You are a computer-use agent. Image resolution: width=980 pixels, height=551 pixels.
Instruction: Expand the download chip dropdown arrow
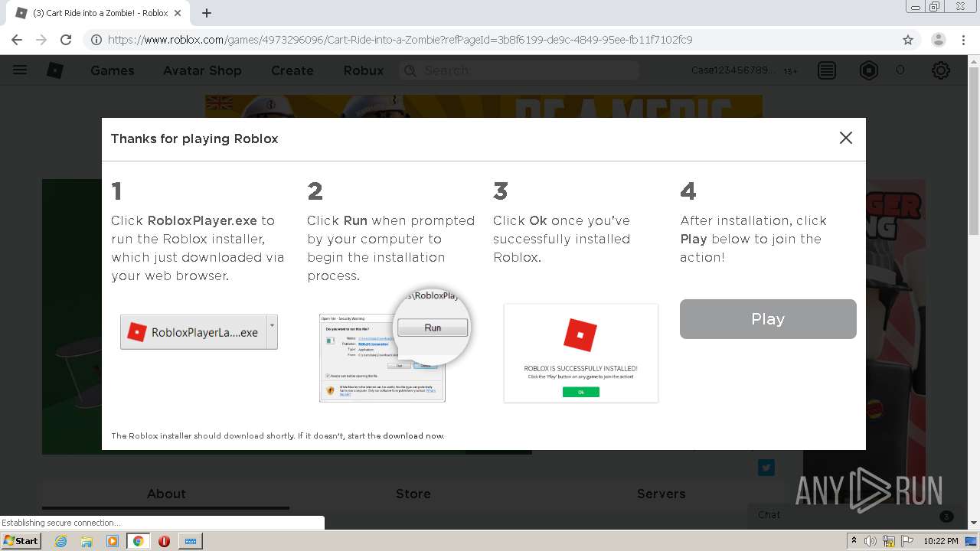tap(272, 332)
